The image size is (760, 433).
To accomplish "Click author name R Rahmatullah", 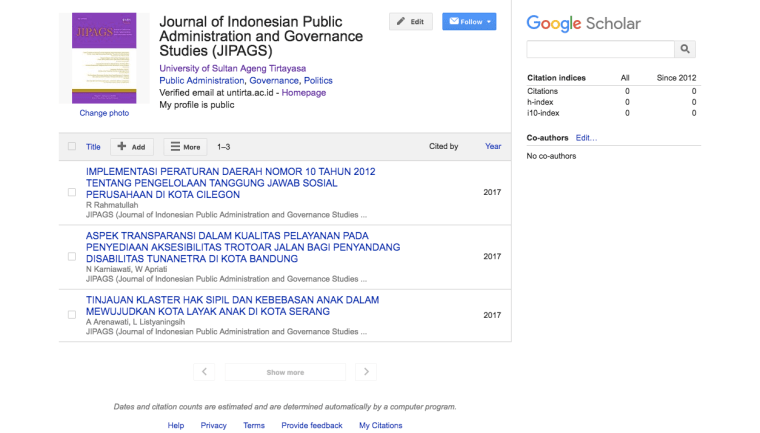I will click(x=112, y=205).
